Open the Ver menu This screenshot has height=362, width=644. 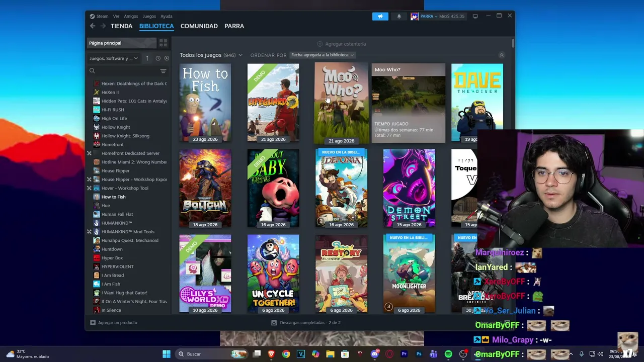tap(116, 16)
